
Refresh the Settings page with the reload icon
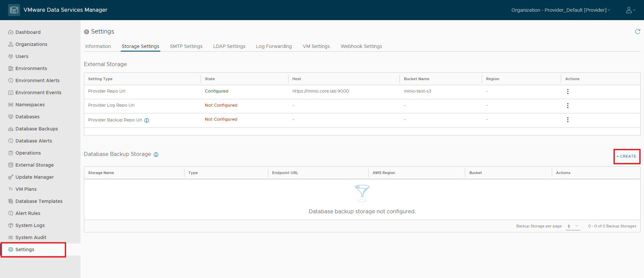(638, 32)
